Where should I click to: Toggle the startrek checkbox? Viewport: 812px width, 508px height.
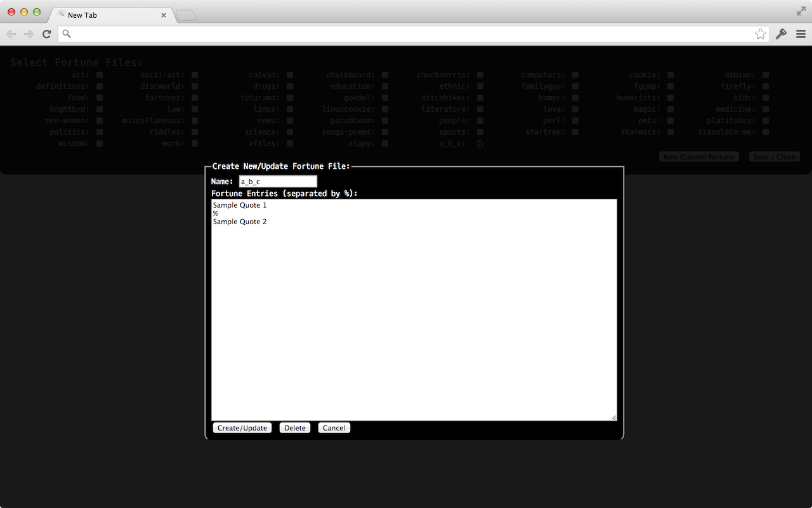pyautogui.click(x=575, y=132)
